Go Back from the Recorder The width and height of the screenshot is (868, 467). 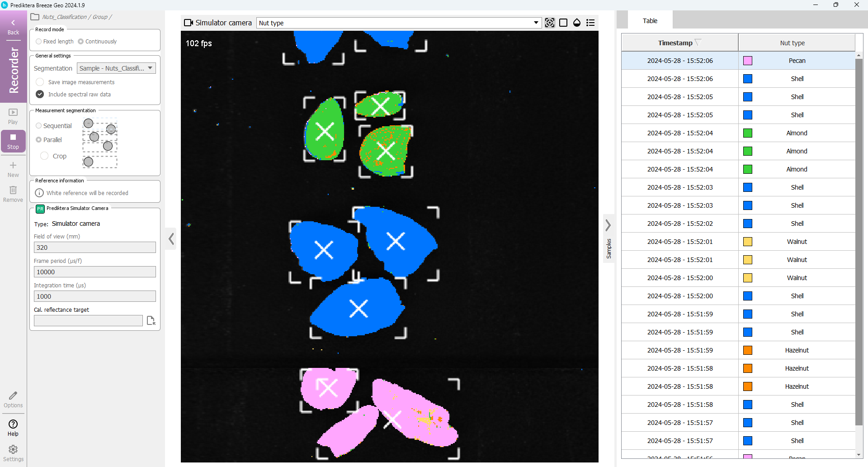13,27
